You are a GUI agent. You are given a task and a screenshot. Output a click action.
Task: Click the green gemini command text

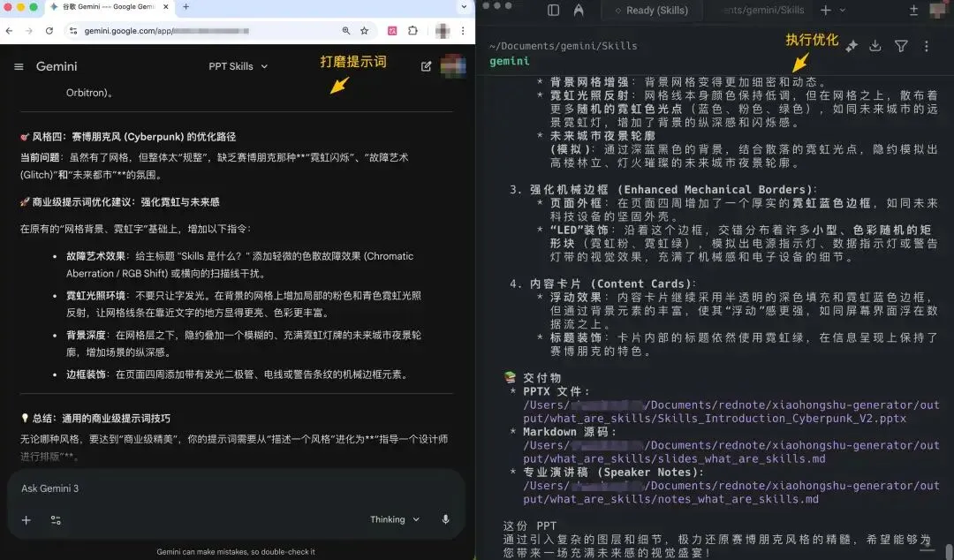point(510,61)
